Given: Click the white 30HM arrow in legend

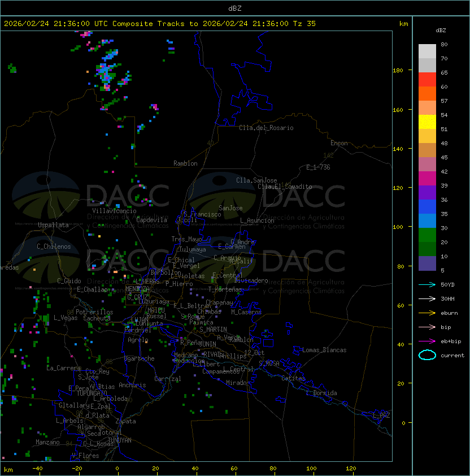Looking at the screenshot, I should click(427, 298).
